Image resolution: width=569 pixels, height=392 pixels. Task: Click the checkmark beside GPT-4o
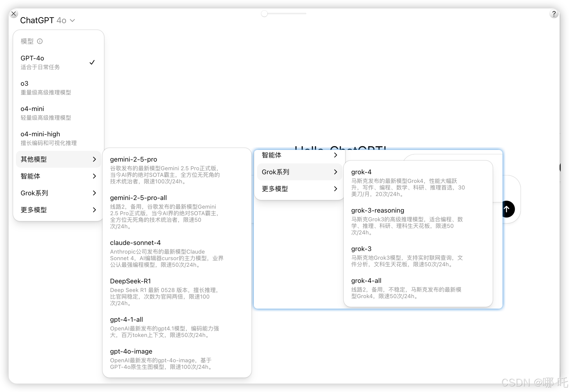click(x=92, y=62)
